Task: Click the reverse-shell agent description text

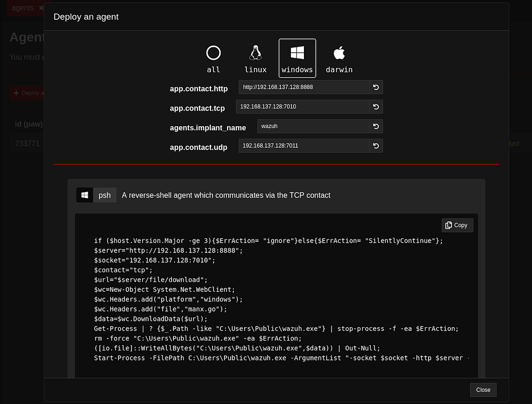Action: pyautogui.click(x=226, y=195)
